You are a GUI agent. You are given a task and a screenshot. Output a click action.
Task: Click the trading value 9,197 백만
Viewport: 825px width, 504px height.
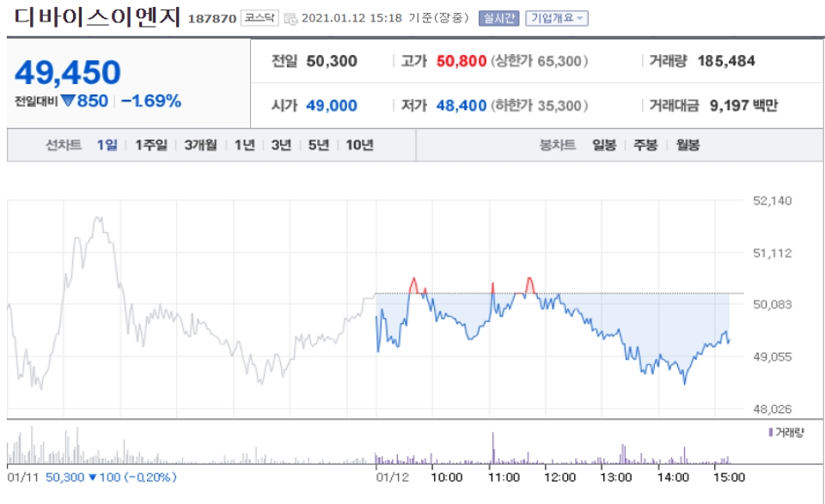coord(743,106)
